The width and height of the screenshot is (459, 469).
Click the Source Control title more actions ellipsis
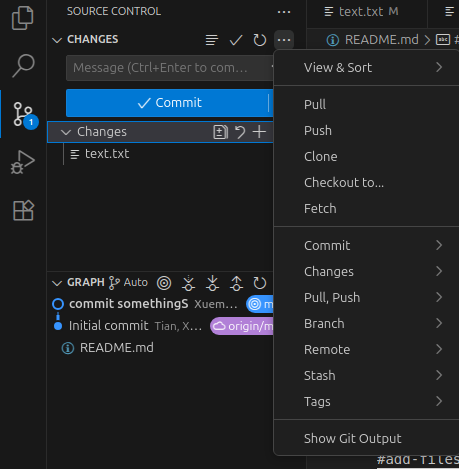click(284, 12)
